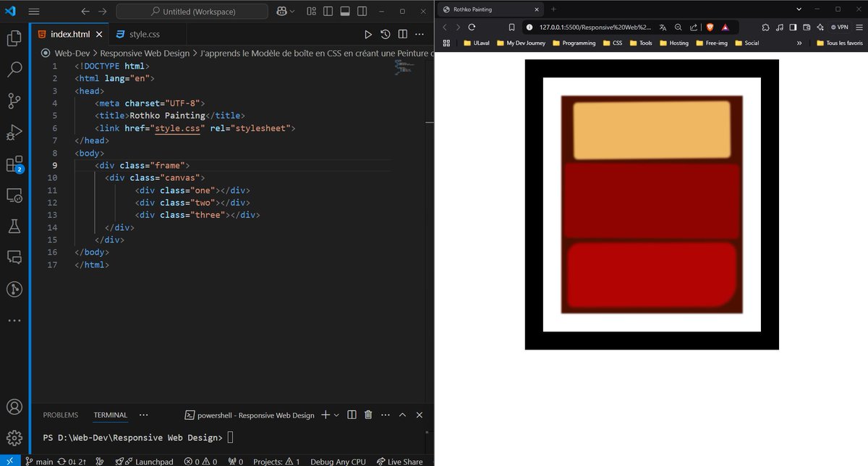Close the terminal panel
868x466 pixels.
[x=420, y=415]
